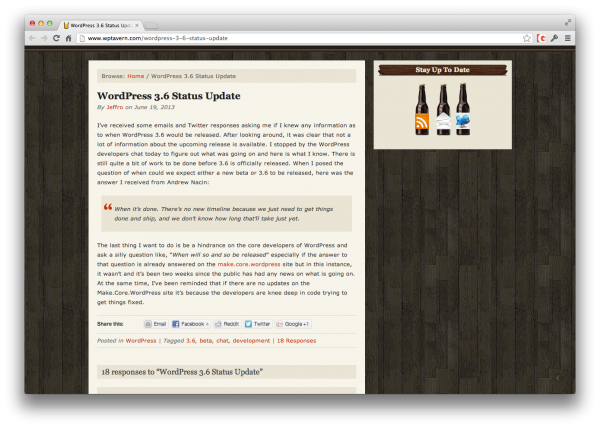Enter fullscreen with the window expand arrows
Image resolution: width=600 pixels, height=428 pixels.
click(x=568, y=23)
